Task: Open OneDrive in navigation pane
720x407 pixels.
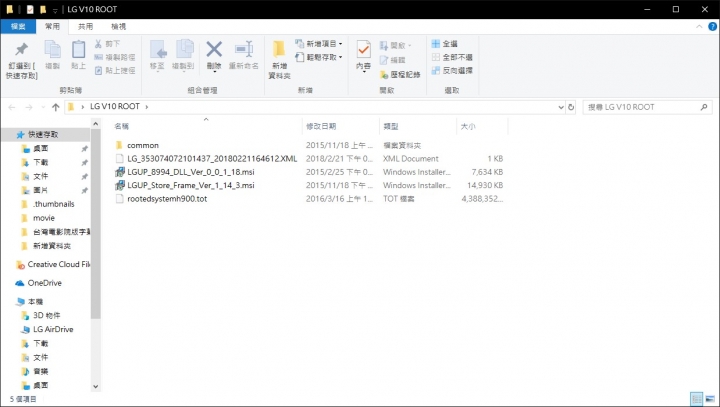Action: [x=44, y=283]
